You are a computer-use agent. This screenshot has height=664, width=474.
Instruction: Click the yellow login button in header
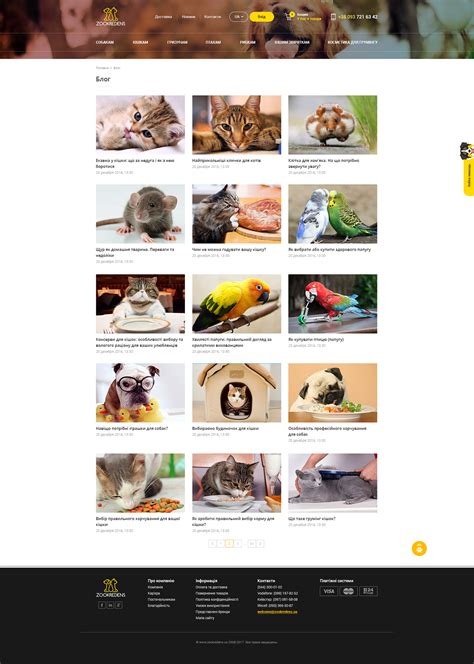pyautogui.click(x=261, y=17)
